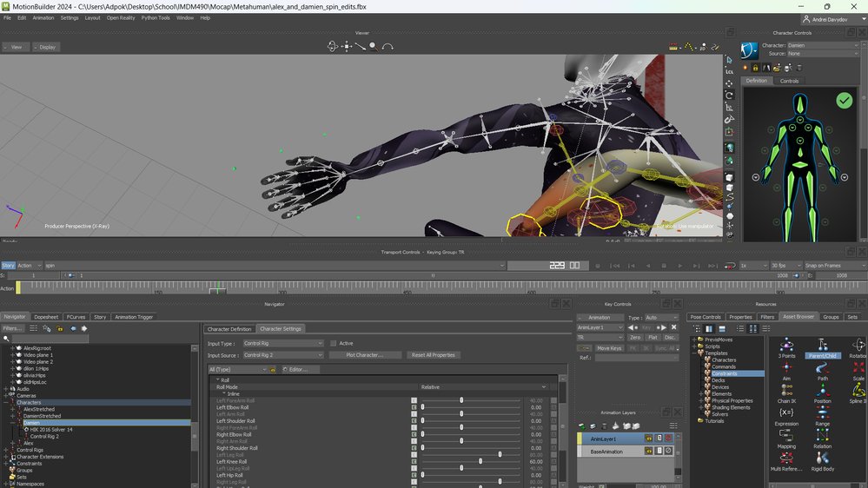
Task: Switch to the Character Definition tab
Action: pos(229,328)
